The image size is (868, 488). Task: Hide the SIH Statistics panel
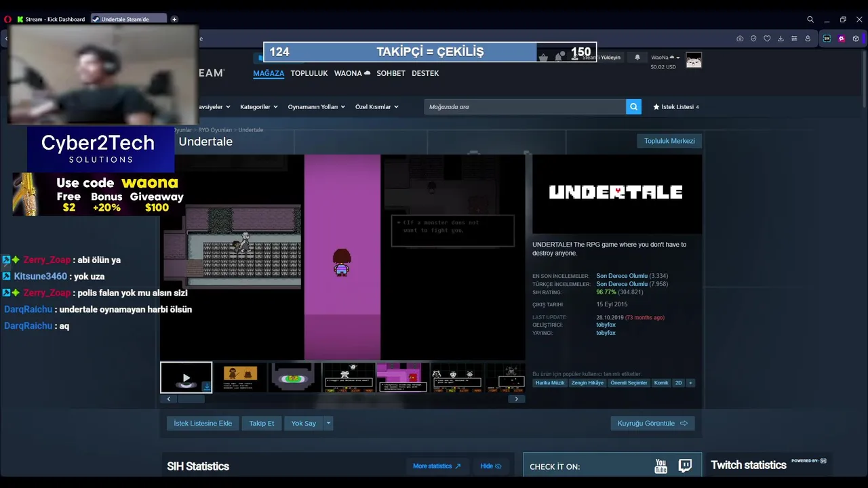491,466
